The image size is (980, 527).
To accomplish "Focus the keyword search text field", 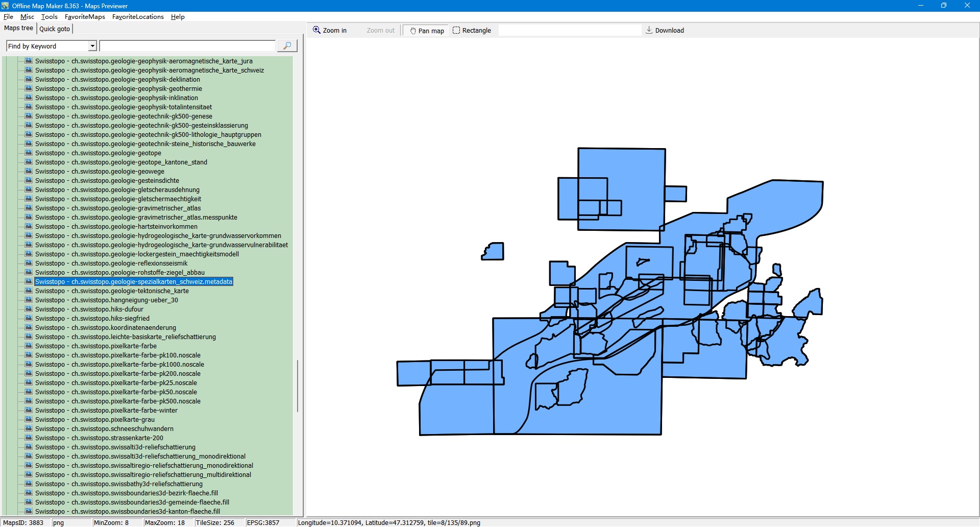I will 187,46.
